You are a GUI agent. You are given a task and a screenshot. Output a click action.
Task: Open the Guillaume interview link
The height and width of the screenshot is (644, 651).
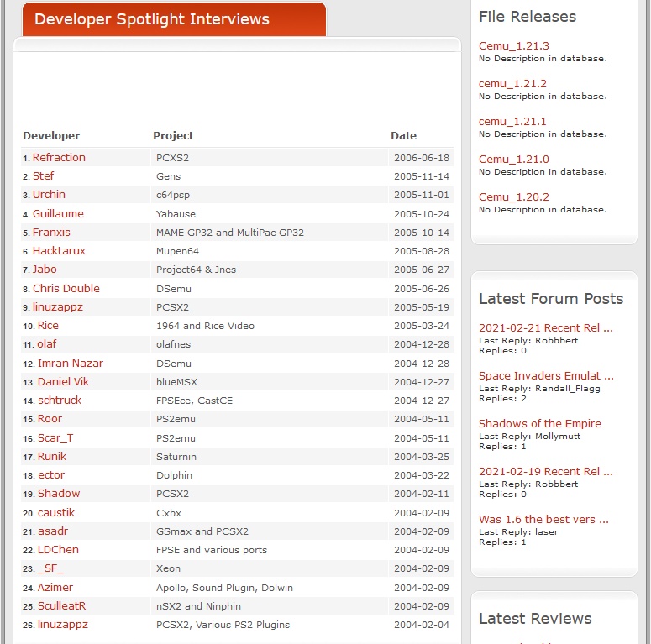point(58,214)
